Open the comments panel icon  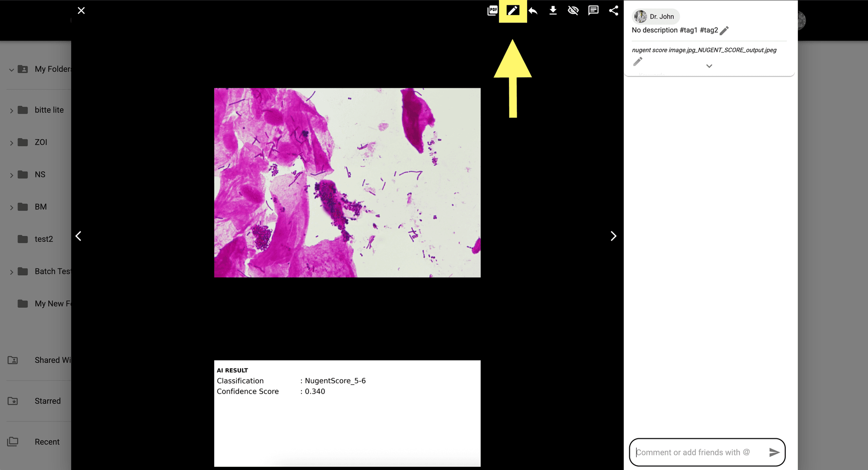593,10
